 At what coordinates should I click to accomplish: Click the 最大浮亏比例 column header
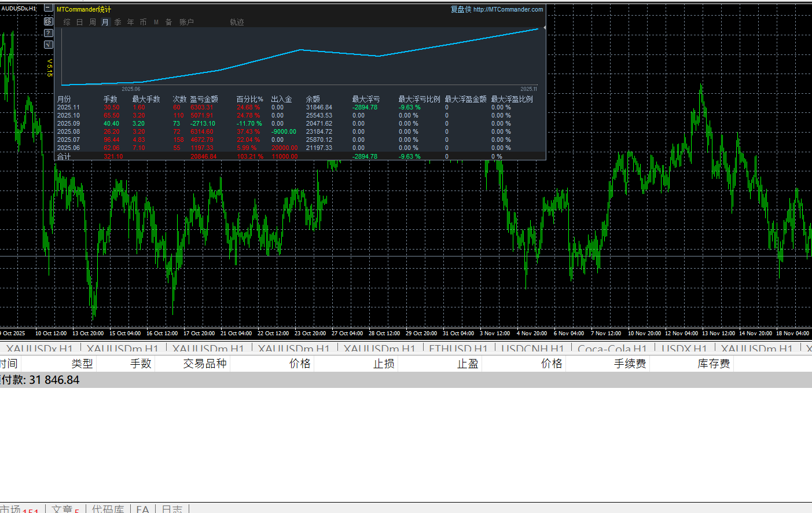coord(419,99)
